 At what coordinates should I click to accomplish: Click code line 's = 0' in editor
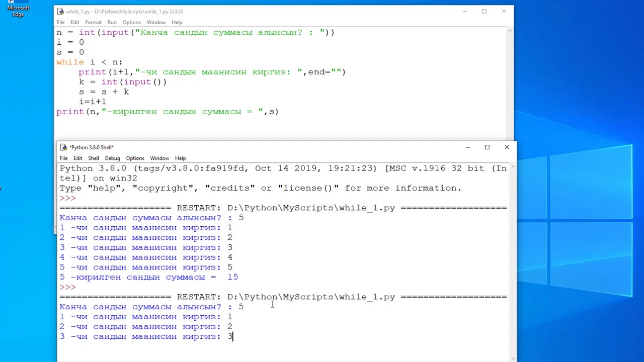click(x=70, y=52)
